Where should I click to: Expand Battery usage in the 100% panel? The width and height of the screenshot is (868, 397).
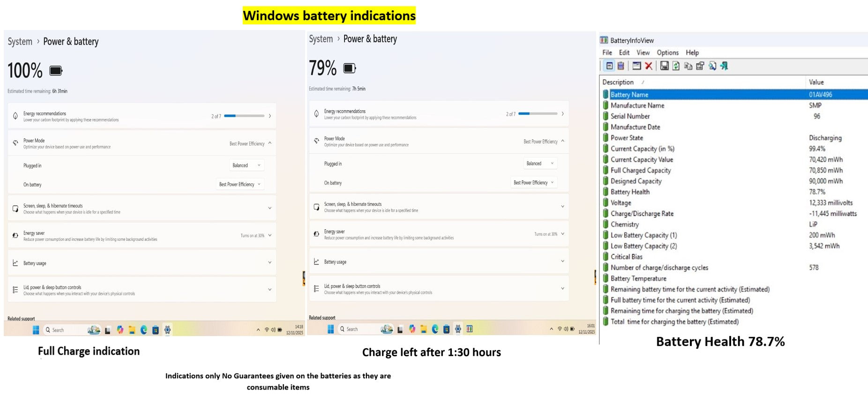pos(142,263)
